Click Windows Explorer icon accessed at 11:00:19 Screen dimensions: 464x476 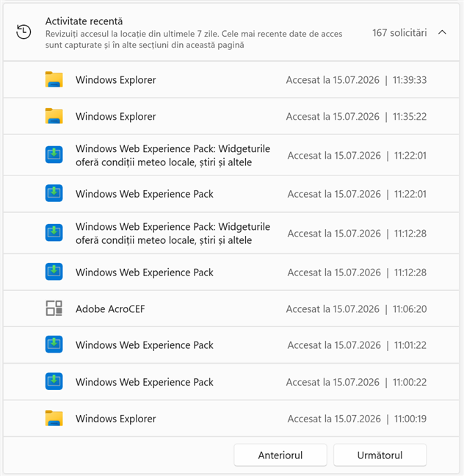54,418
